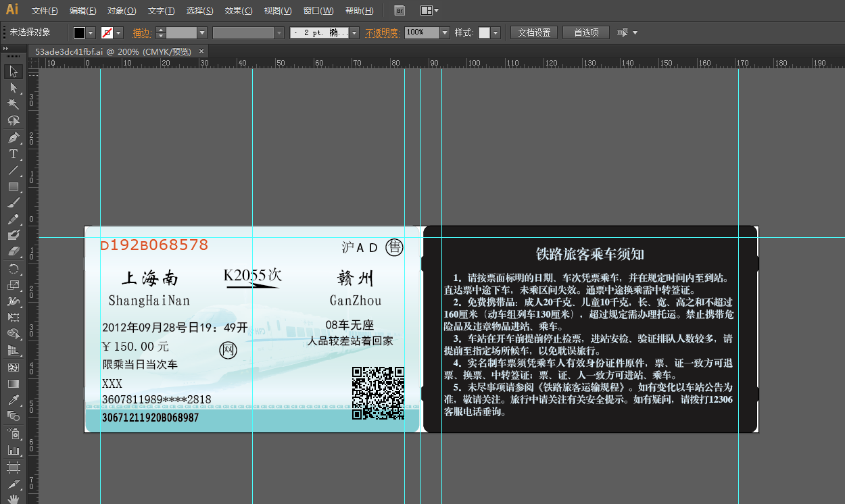Click the control bar options icon
The width and height of the screenshot is (845, 504).
pyautogui.click(x=623, y=32)
